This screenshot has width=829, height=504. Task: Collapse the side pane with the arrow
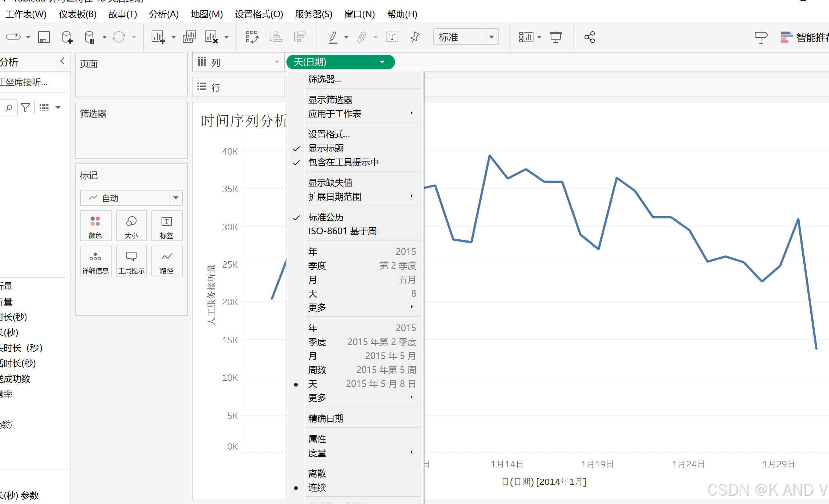(62, 61)
